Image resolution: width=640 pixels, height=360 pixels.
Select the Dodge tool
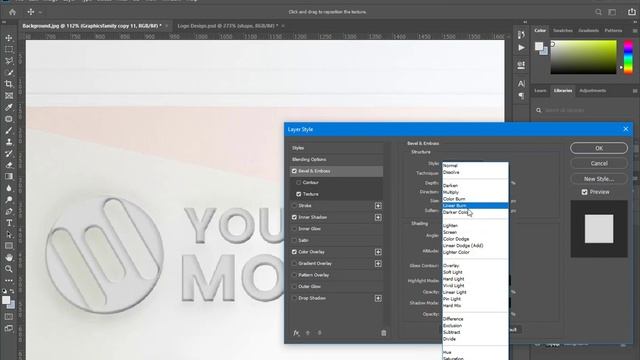click(x=9, y=200)
